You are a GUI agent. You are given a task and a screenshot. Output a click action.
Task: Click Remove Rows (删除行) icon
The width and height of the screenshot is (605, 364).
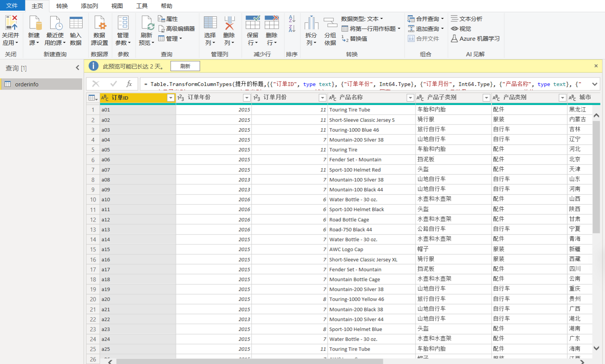click(x=272, y=23)
